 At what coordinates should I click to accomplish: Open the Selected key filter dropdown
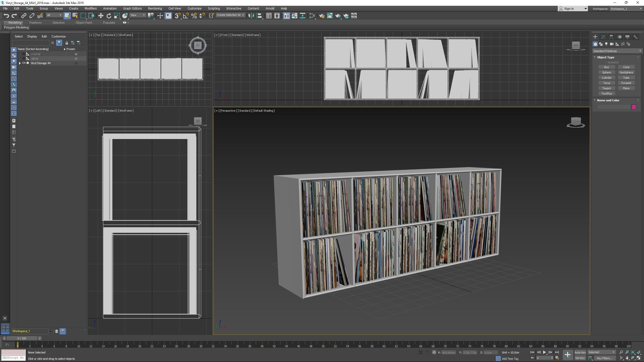(601, 352)
